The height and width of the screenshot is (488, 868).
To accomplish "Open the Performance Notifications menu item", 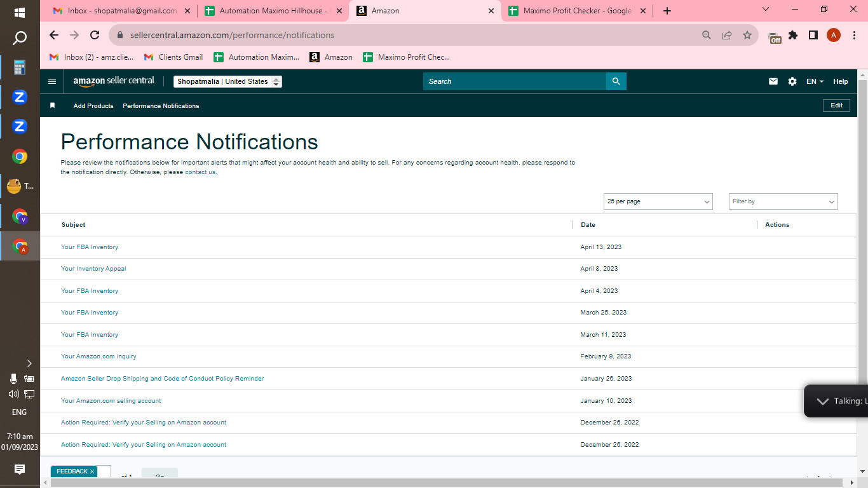I will tap(161, 105).
